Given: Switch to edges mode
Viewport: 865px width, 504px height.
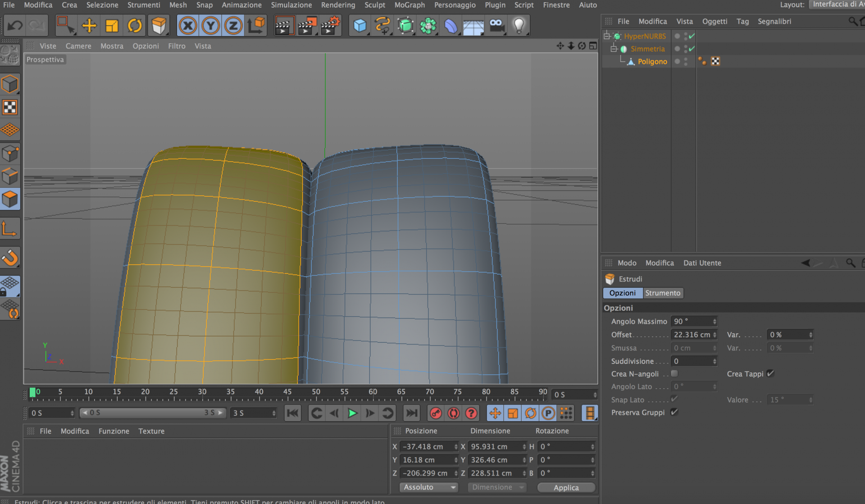Looking at the screenshot, I should [10, 176].
